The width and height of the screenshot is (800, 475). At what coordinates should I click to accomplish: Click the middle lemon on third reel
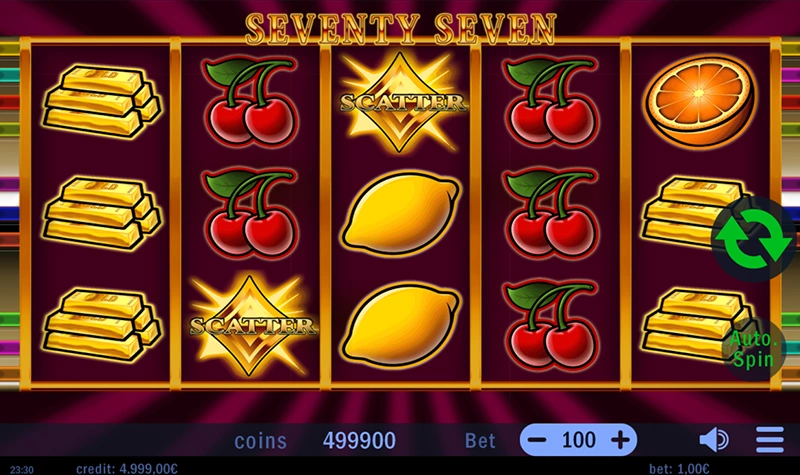401,213
